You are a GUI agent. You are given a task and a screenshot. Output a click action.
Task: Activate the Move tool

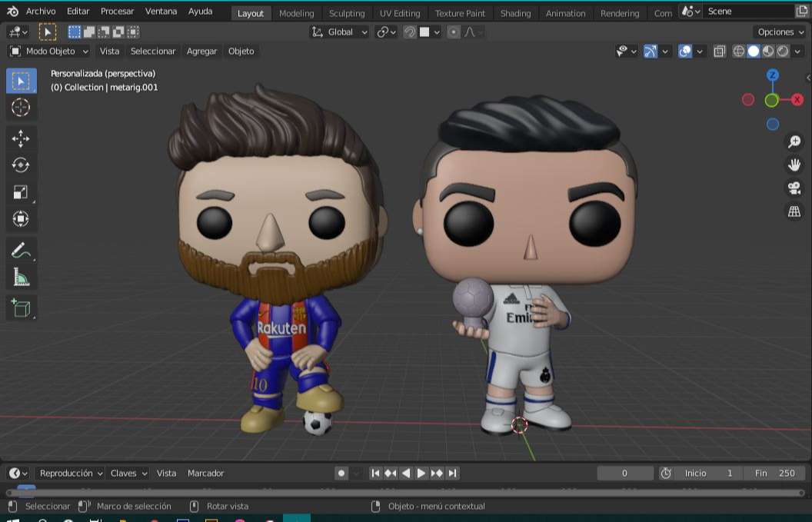coord(22,138)
